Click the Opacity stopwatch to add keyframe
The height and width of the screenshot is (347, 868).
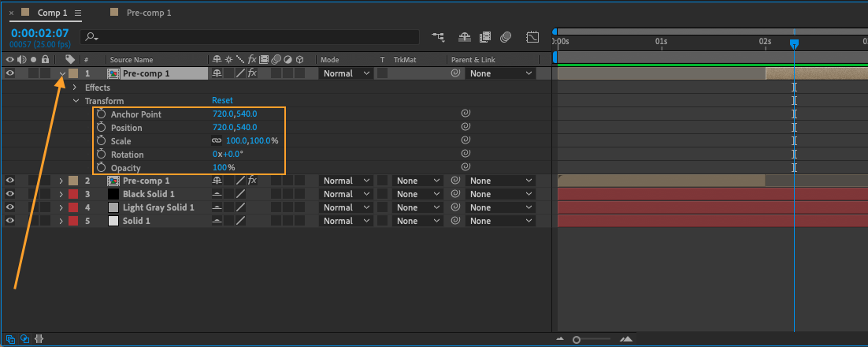(101, 168)
